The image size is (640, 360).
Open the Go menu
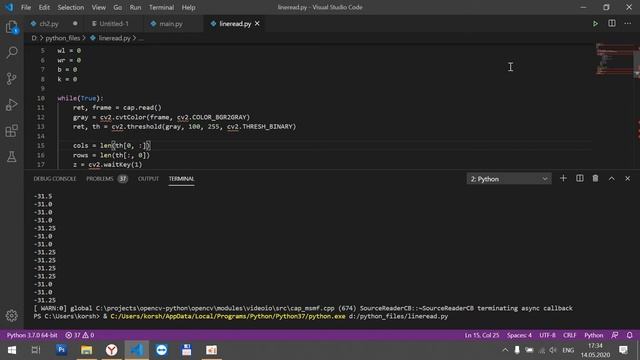pyautogui.click(x=118, y=7)
